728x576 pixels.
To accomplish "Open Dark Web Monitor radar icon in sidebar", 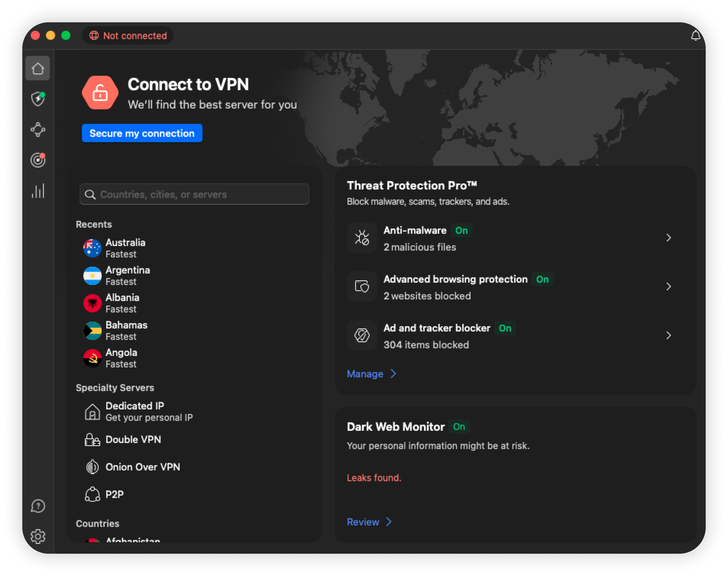I will click(x=38, y=160).
